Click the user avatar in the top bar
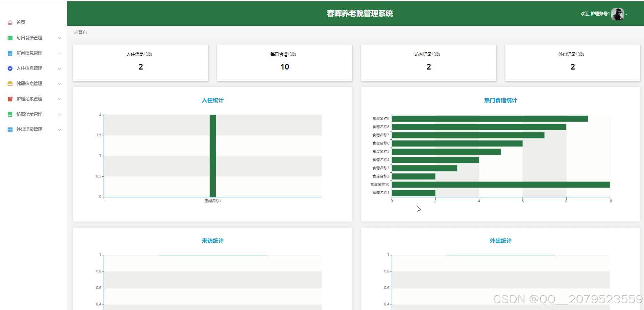This screenshot has width=644, height=310. (618, 14)
